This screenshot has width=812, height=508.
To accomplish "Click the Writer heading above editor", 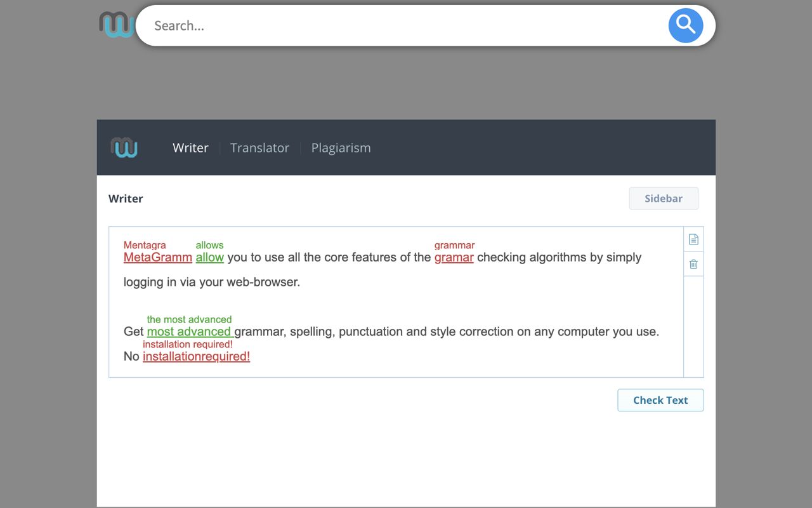I will coord(126,198).
